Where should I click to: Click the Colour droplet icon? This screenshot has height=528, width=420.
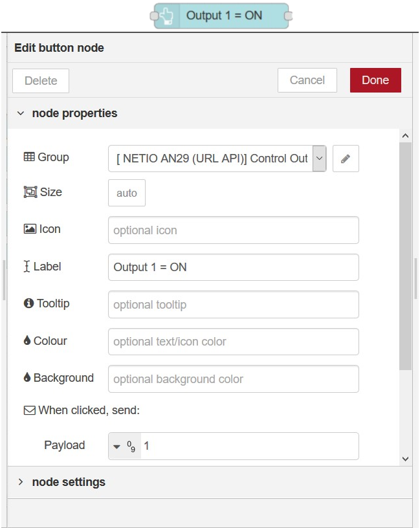[27, 340]
